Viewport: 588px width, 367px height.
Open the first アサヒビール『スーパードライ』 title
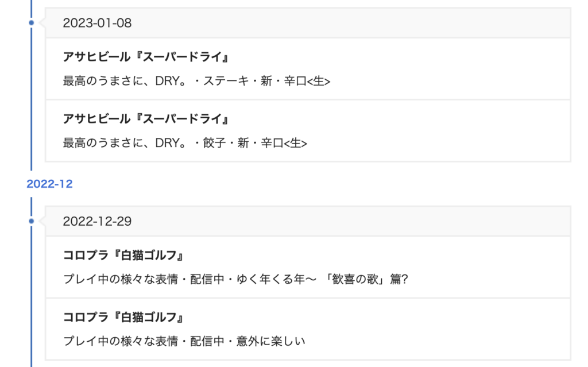point(146,57)
